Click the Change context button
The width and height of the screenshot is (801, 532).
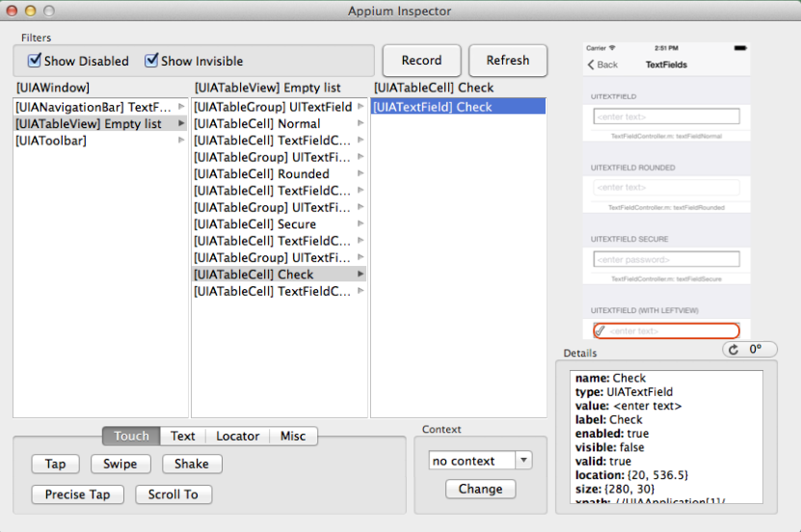pyautogui.click(x=480, y=490)
